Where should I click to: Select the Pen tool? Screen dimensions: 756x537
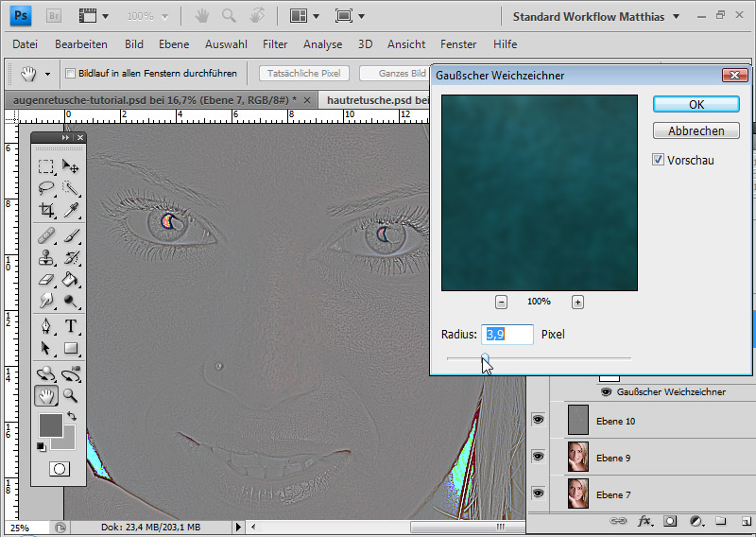46,326
